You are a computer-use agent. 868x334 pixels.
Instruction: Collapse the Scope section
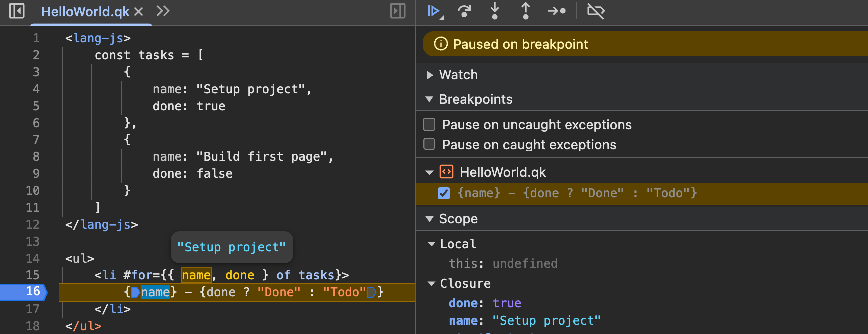(429, 219)
